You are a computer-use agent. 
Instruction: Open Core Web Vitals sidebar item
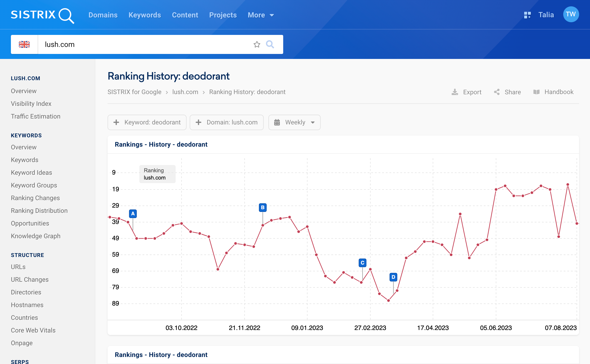33,330
